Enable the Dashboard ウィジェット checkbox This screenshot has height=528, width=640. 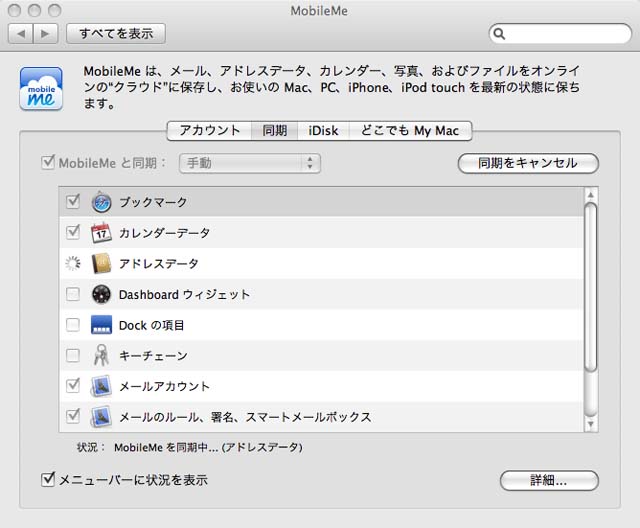[x=73, y=294]
